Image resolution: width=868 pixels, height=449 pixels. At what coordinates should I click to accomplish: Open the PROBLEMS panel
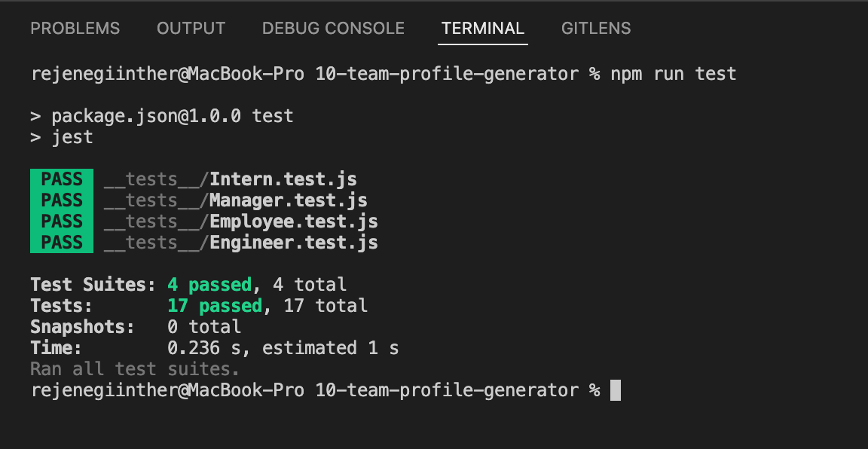pos(75,29)
